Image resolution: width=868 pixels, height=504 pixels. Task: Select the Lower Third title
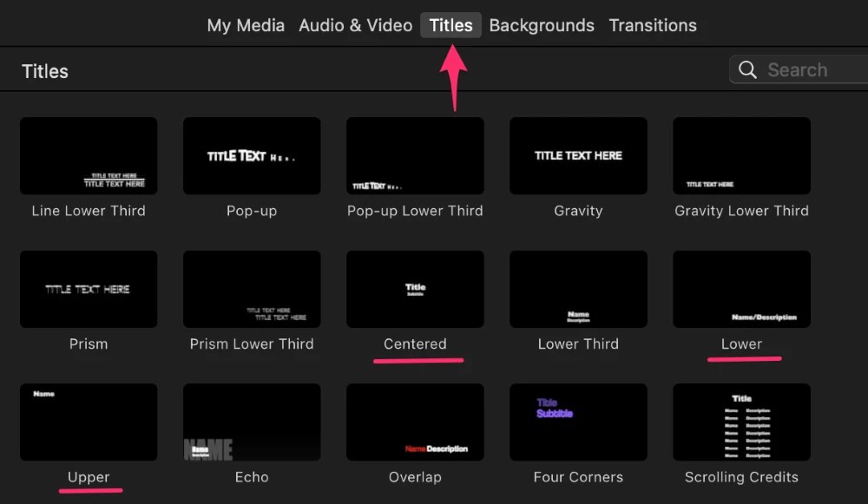578,289
